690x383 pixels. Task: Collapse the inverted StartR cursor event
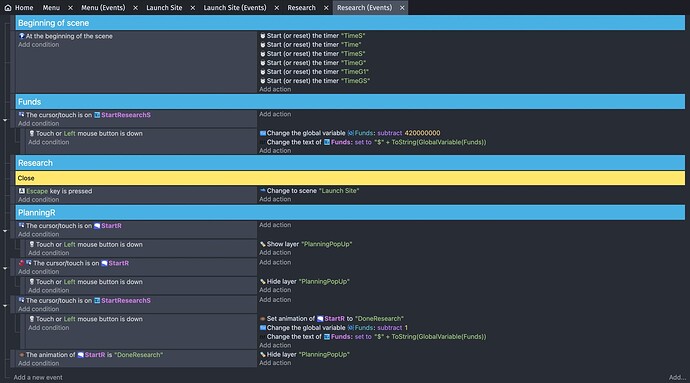[x=5, y=268]
